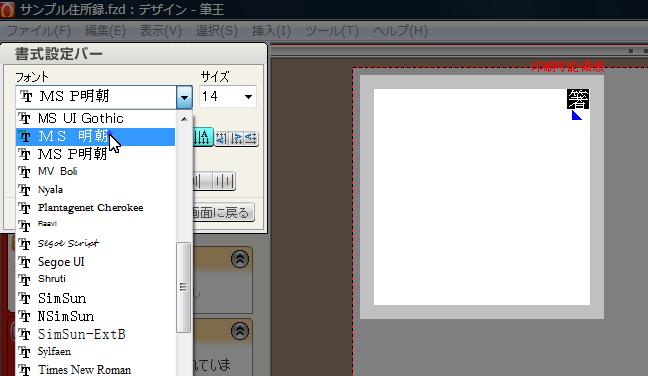648x376 pixels.
Task: Click the vertical-lines alignment icon beside the font list
Action: [x=202, y=181]
